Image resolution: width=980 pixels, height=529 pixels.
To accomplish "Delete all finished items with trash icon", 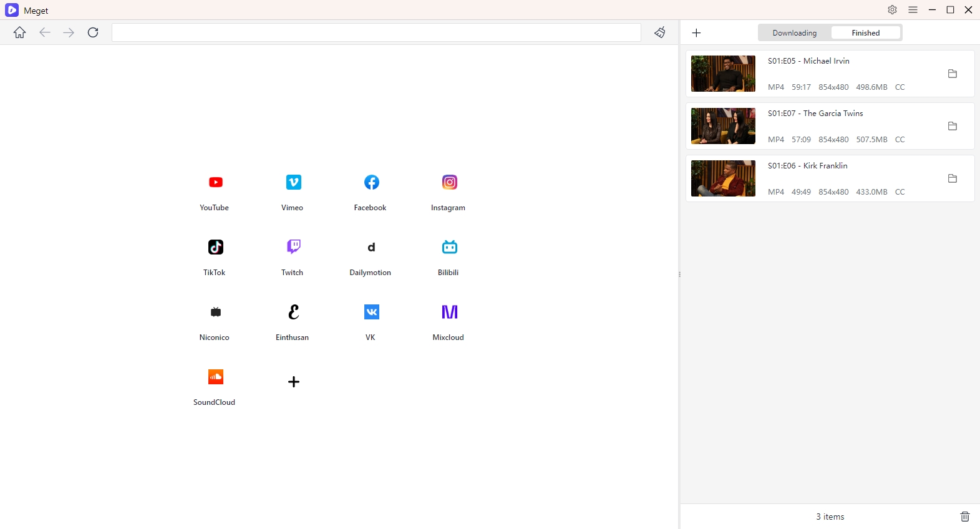I will pyautogui.click(x=965, y=517).
